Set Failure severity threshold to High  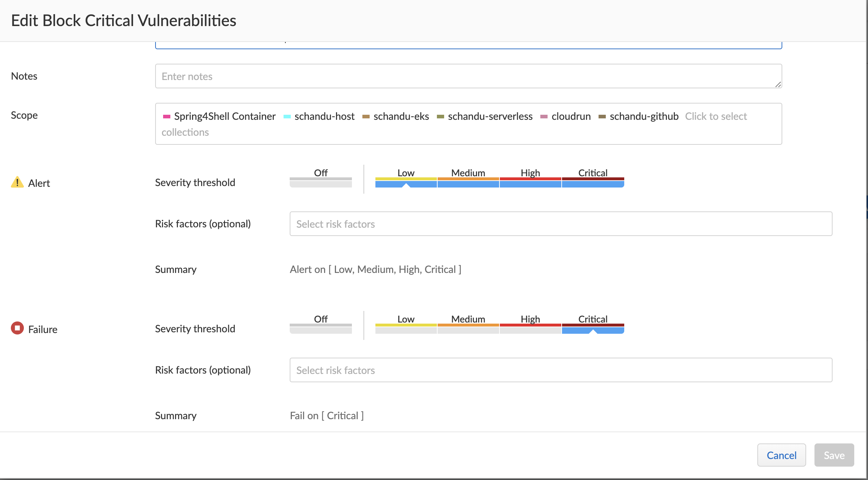pyautogui.click(x=530, y=328)
